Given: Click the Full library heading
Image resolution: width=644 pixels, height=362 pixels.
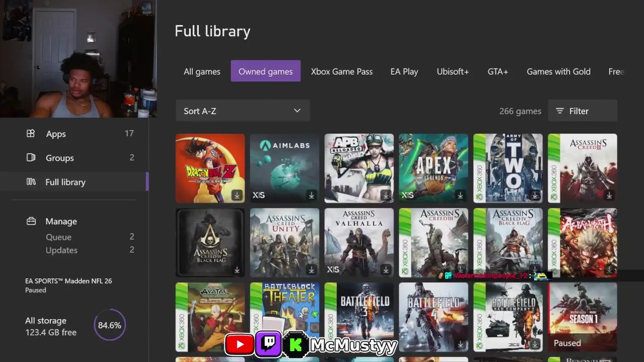Looking at the screenshot, I should [212, 31].
